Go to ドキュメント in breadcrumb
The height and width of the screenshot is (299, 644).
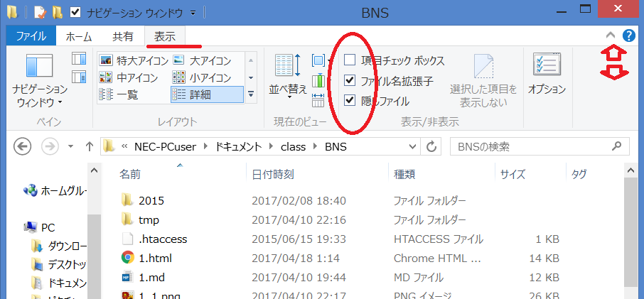click(x=239, y=146)
